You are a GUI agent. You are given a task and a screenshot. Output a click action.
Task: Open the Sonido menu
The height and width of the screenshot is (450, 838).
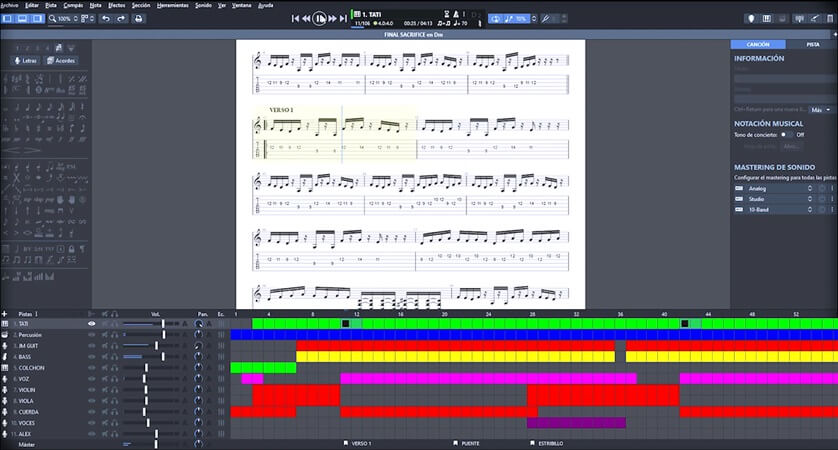click(x=203, y=5)
